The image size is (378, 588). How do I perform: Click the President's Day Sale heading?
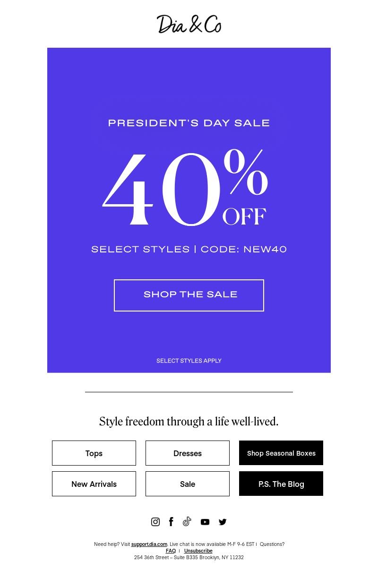pyautogui.click(x=189, y=123)
